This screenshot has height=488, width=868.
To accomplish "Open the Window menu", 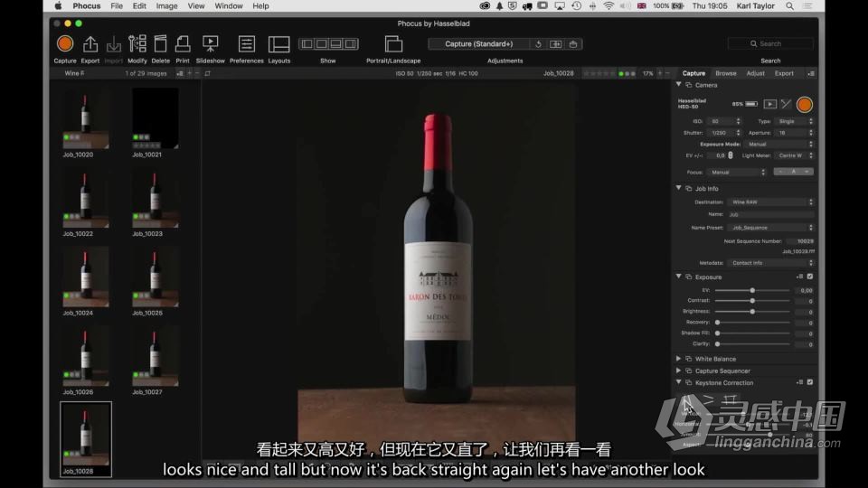I will 229,6.
